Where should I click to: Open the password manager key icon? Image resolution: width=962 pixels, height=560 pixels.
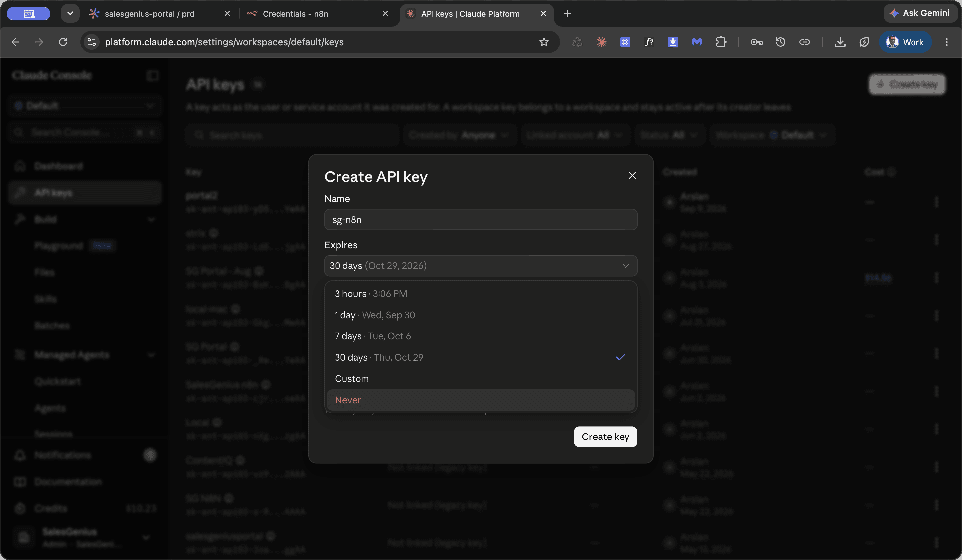(x=757, y=42)
